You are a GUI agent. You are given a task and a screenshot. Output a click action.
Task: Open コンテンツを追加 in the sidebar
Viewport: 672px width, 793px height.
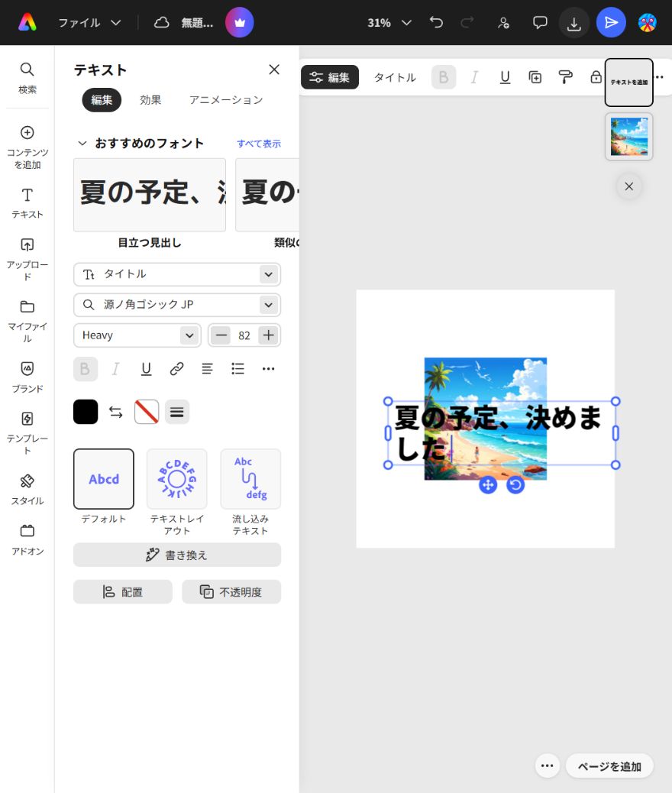click(x=27, y=147)
